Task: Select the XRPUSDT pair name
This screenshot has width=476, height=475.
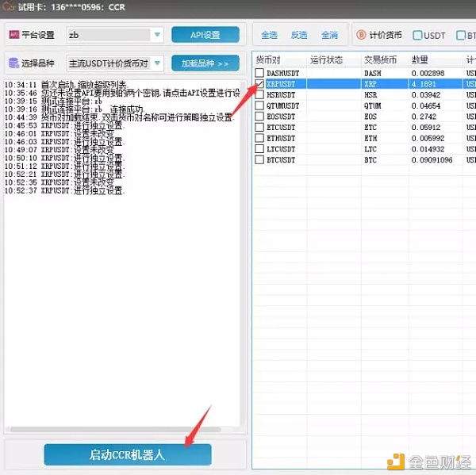Action: tap(281, 84)
